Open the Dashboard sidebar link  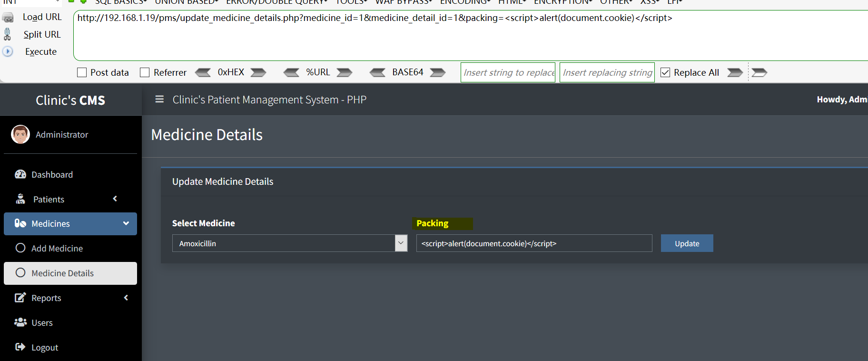pyautogui.click(x=70, y=174)
